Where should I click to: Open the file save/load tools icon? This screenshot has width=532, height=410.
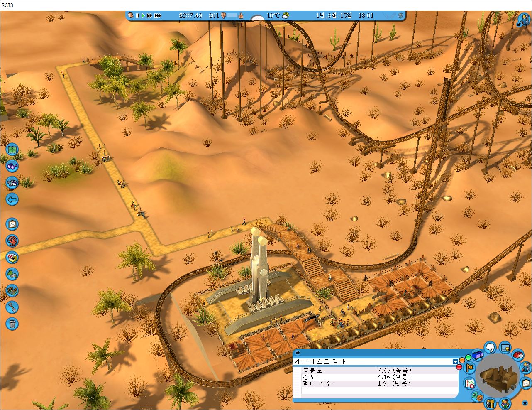[12, 182]
